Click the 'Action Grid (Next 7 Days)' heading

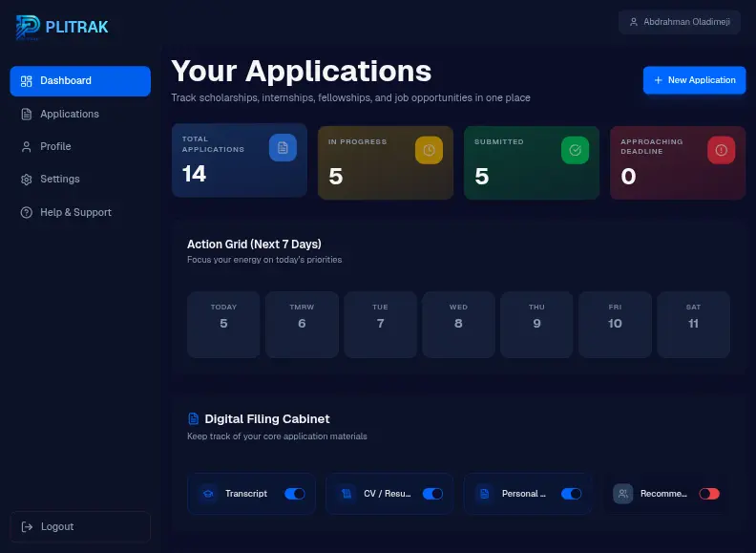click(254, 245)
